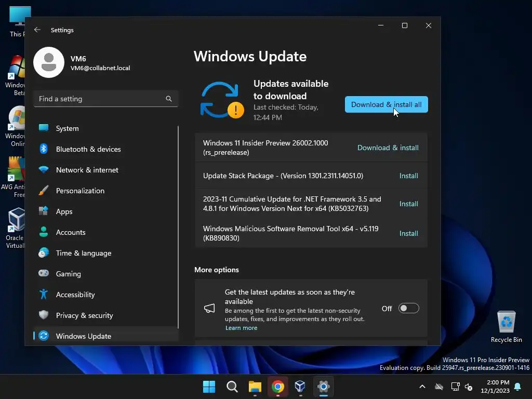Click the Windows Update sync icon in sidebar

point(44,336)
